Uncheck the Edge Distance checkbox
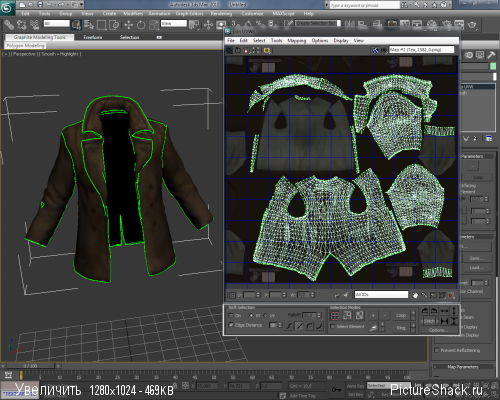 [x=231, y=325]
